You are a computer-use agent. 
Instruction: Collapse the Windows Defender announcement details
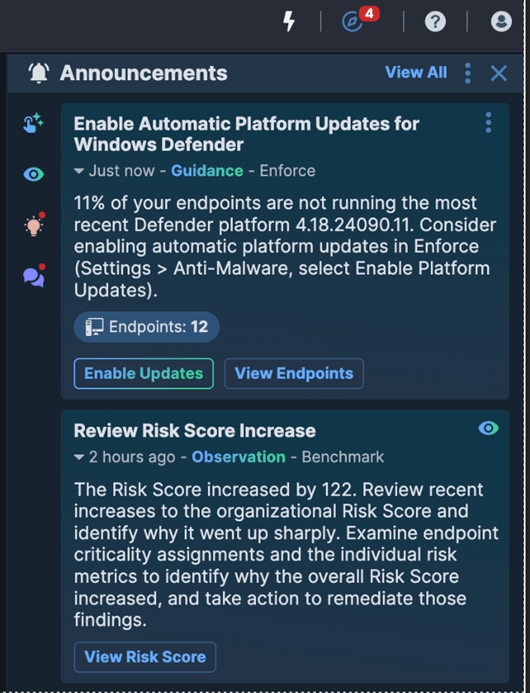click(x=79, y=171)
